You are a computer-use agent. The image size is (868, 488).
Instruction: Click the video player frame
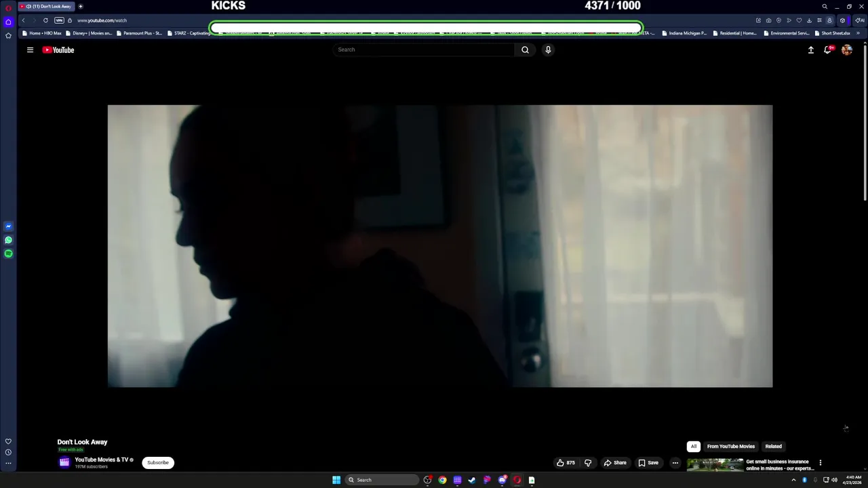(x=439, y=246)
